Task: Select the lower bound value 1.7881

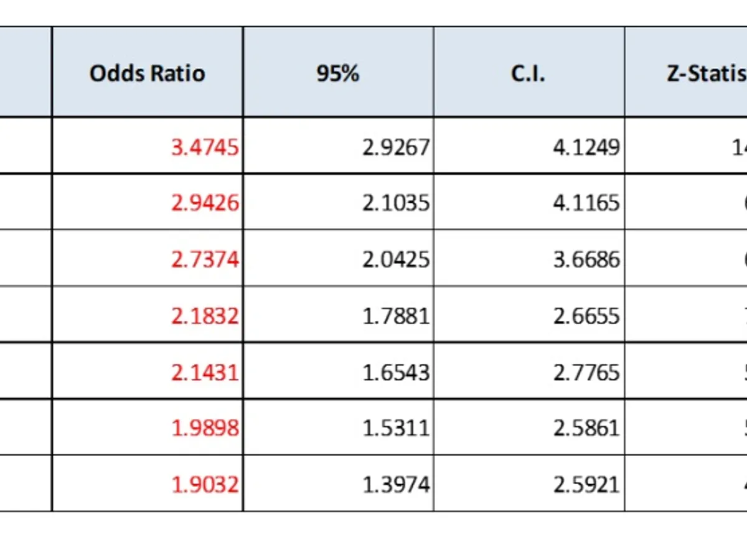Action: 396,315
